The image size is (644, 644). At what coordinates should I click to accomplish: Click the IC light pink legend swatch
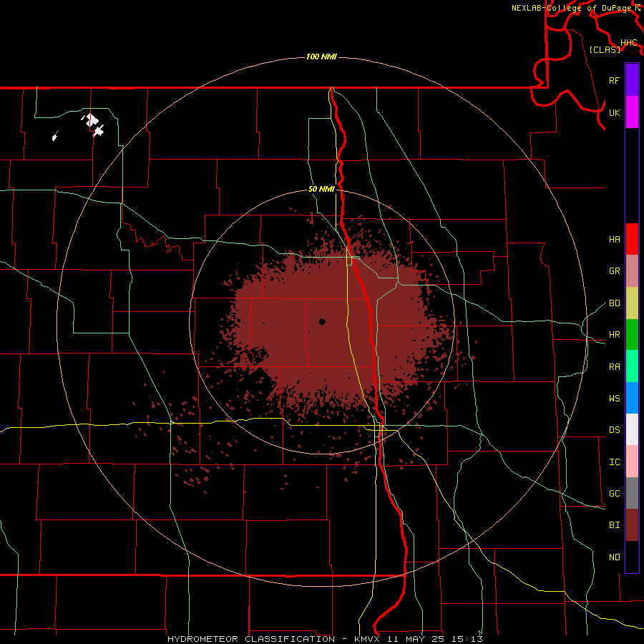click(632, 462)
